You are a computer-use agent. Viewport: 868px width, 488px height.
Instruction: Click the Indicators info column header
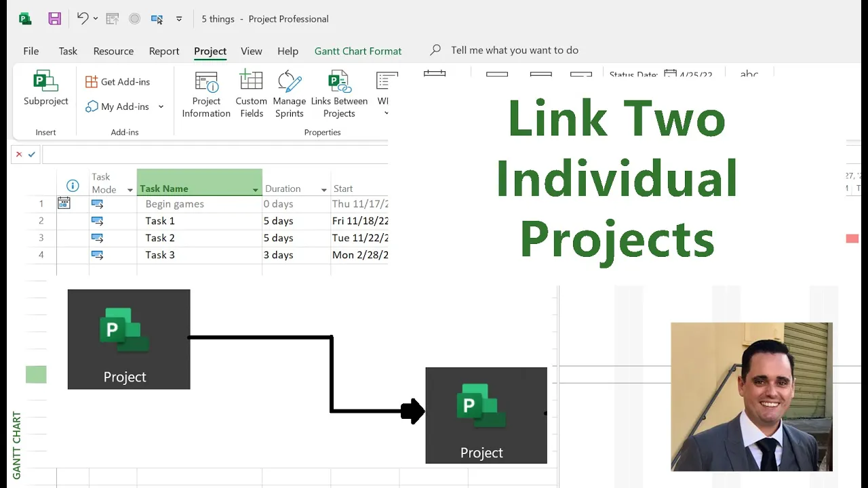(73, 186)
